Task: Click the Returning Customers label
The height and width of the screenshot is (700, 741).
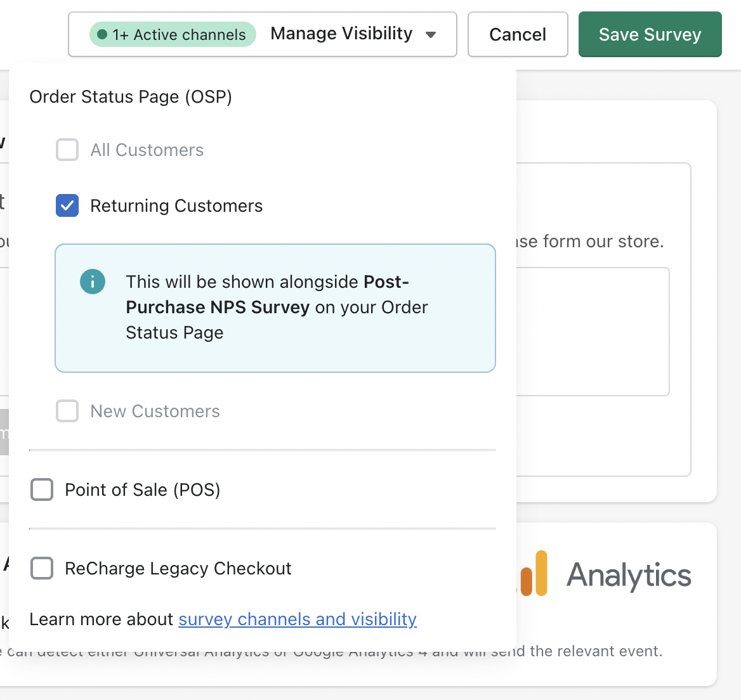Action: [176, 206]
